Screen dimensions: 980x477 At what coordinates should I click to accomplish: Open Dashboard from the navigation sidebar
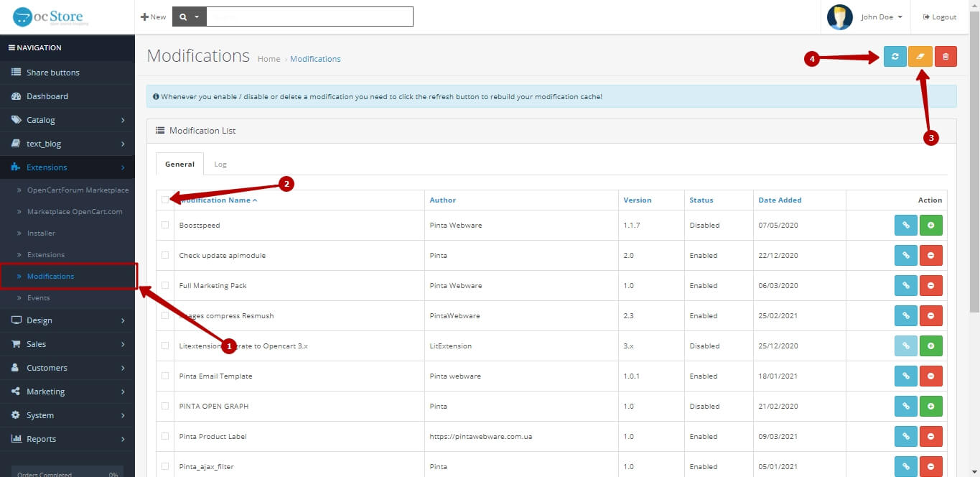point(47,96)
